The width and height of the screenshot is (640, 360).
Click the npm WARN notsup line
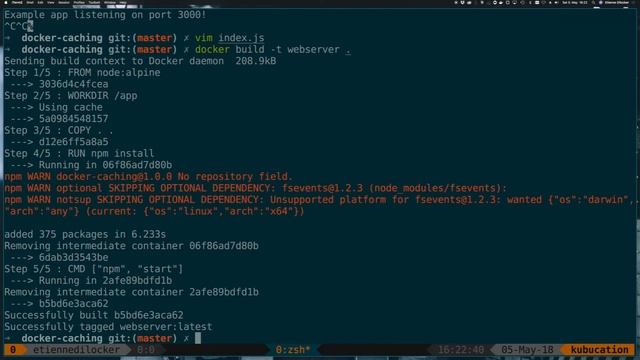(x=320, y=200)
